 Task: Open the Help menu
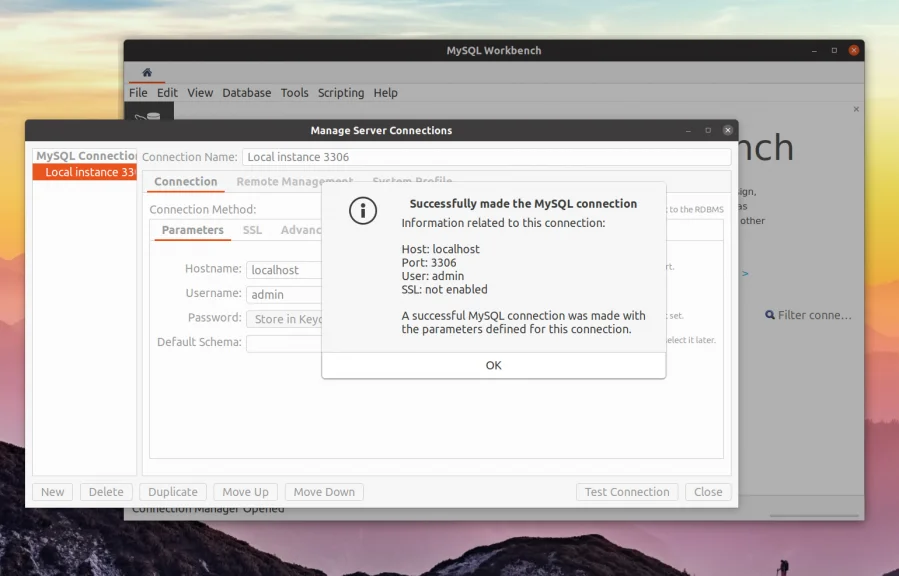pos(385,92)
